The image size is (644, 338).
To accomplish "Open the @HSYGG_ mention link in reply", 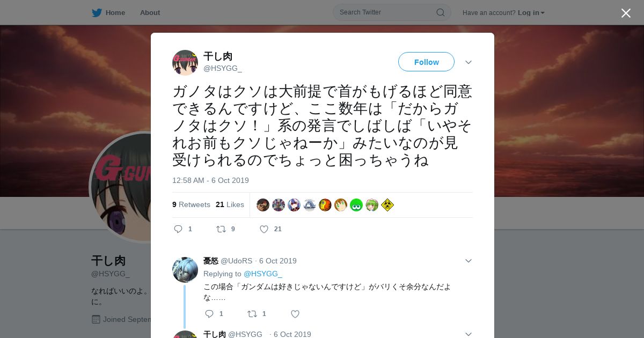I will 263,274.
